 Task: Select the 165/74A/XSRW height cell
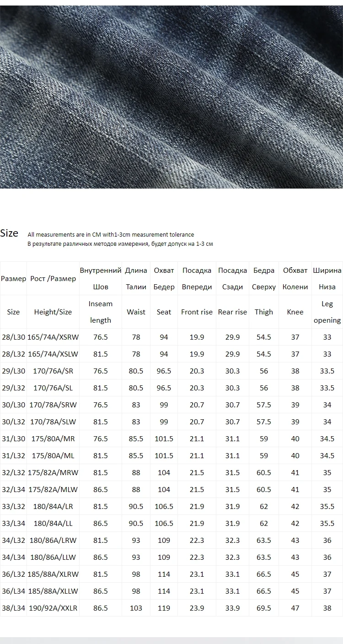[x=53, y=337]
